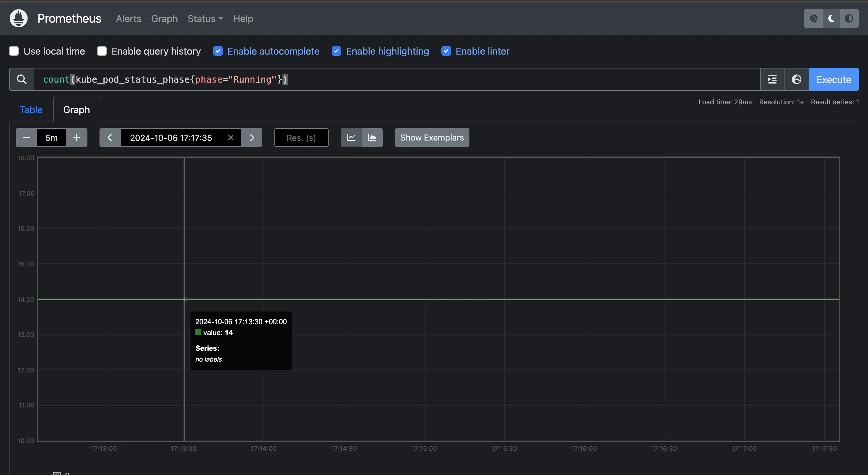This screenshot has width=868, height=475.
Task: Click Show Exemplars button
Action: point(432,138)
